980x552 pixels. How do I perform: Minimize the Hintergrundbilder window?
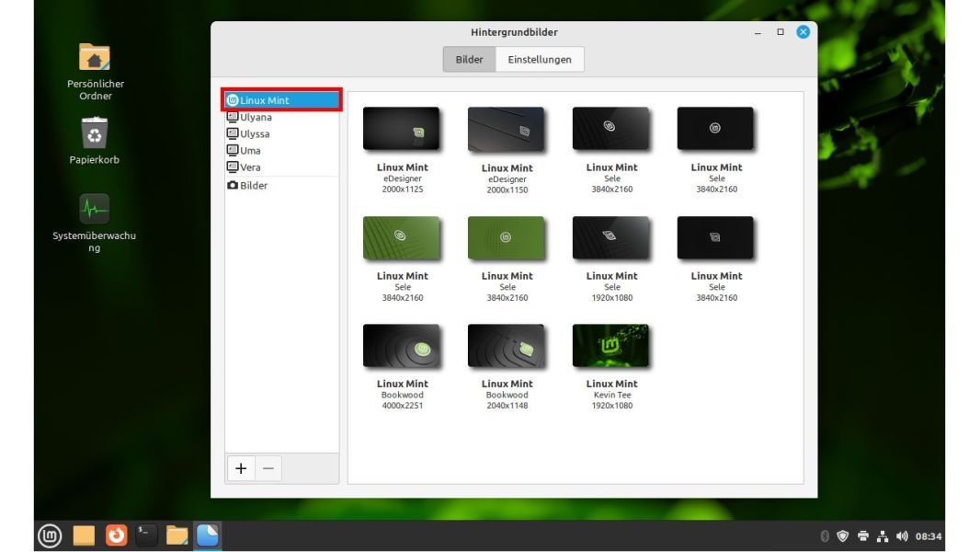click(x=758, y=32)
